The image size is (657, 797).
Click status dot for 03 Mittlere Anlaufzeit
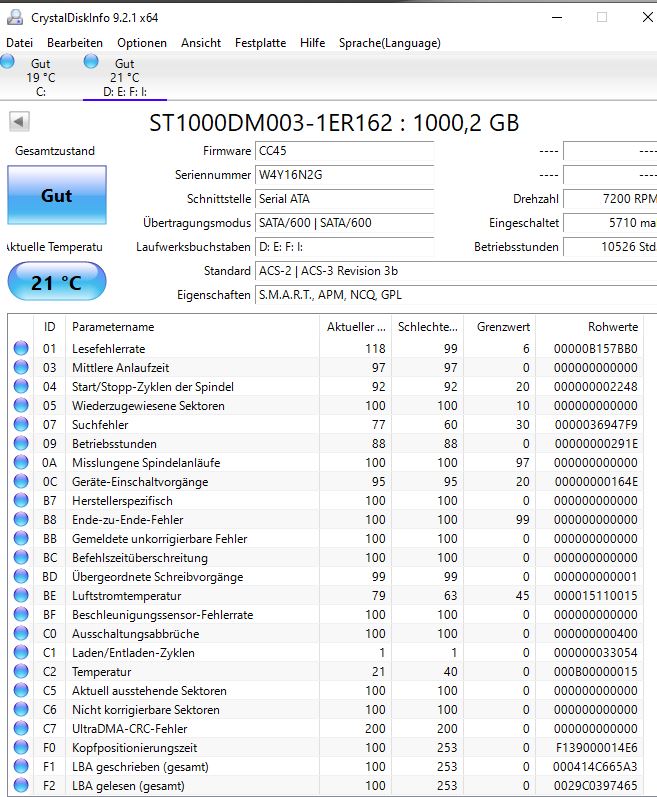[21, 367]
